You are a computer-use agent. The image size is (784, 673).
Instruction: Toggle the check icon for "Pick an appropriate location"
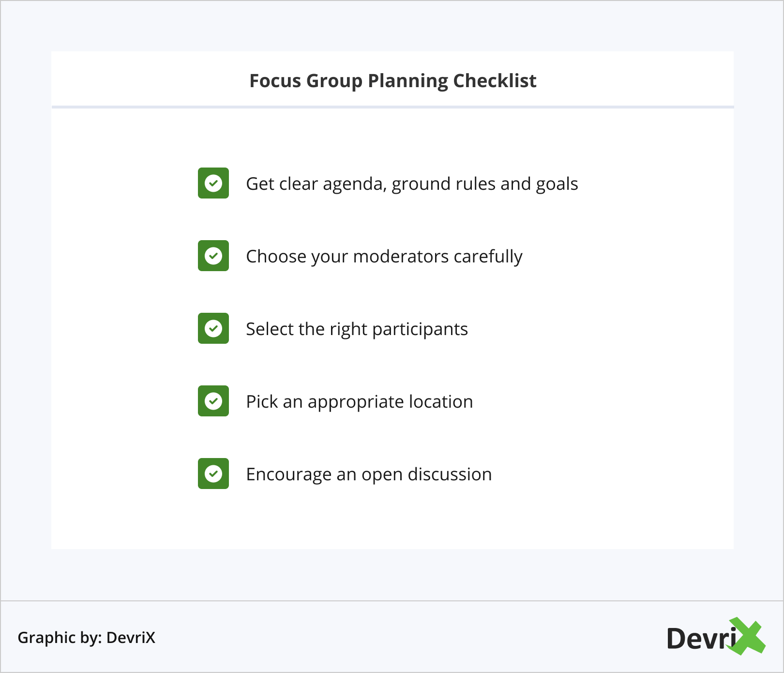pos(213,401)
